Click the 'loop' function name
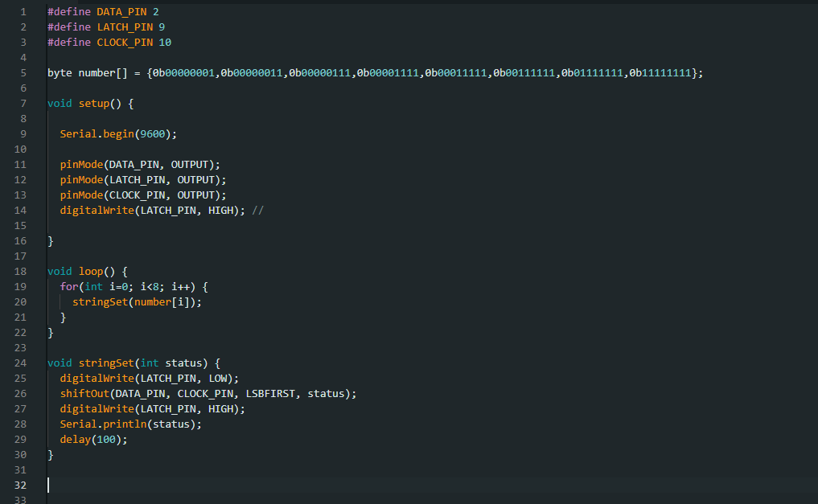This screenshot has height=504, width=818. pos(91,272)
